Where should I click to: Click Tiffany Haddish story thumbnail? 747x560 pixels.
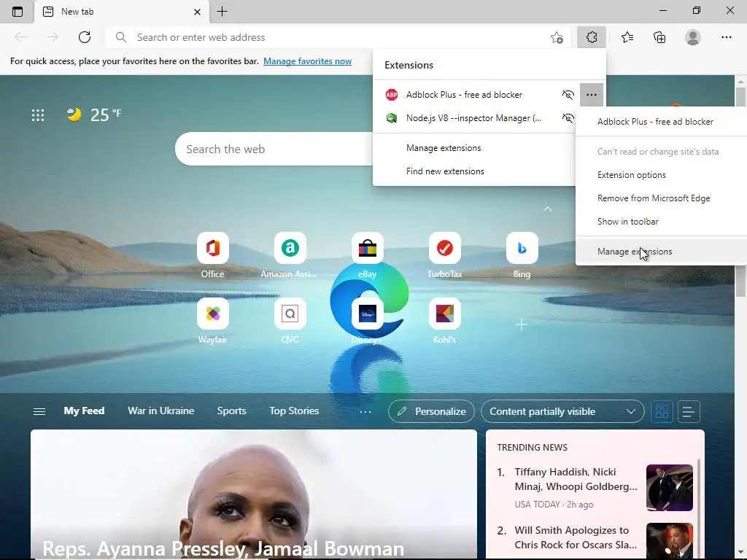[670, 488]
